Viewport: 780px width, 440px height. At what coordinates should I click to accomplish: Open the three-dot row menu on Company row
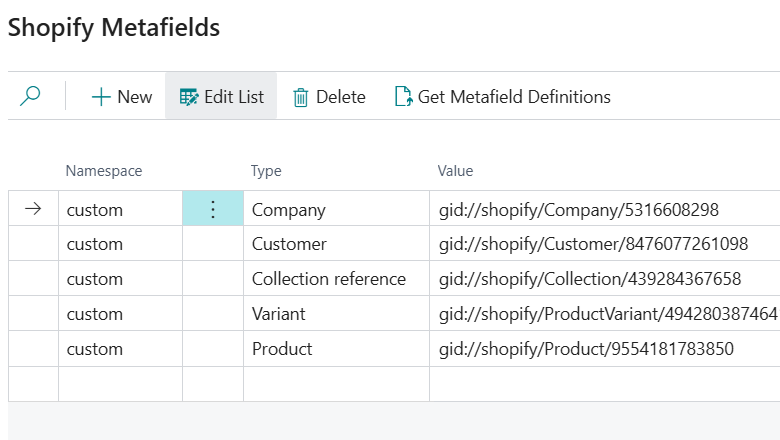213,209
